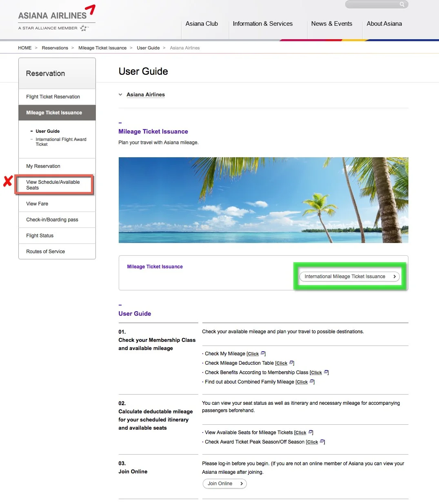Collapse the Asiana Airlines section chevron
Viewport: 439px width, 504px height.
120,94
